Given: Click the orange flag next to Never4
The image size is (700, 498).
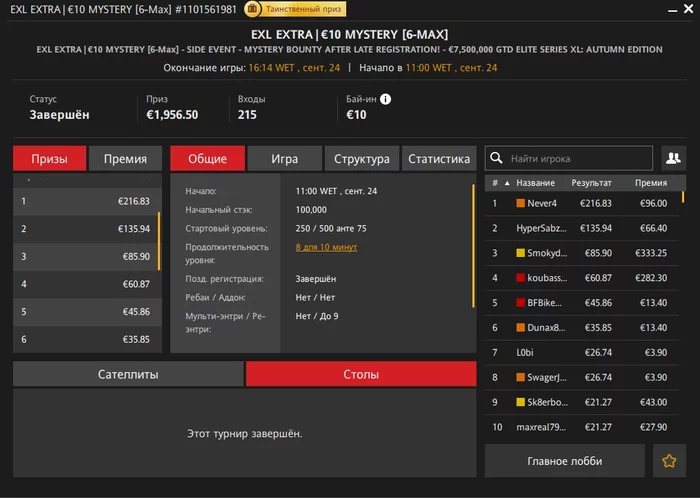Looking at the screenshot, I should point(521,203).
